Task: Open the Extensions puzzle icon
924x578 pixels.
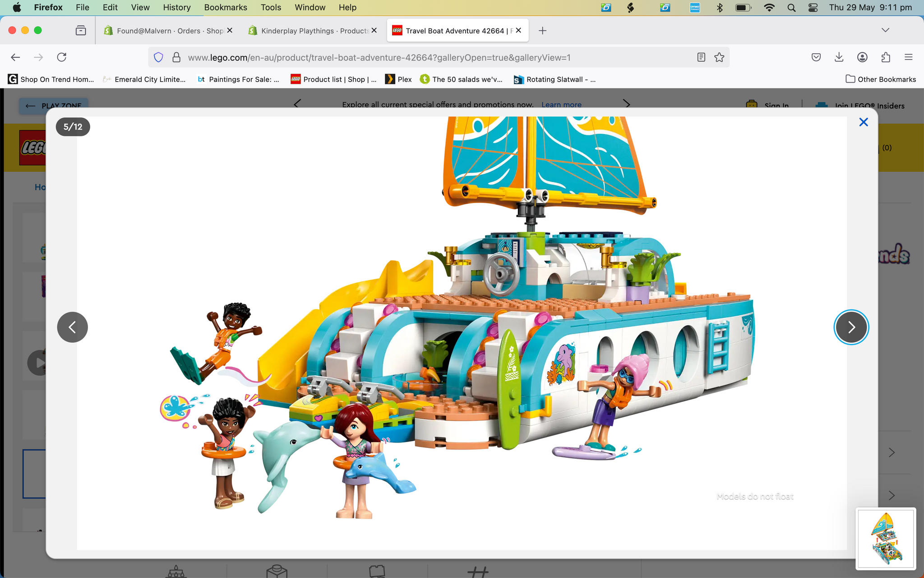Action: (886, 57)
